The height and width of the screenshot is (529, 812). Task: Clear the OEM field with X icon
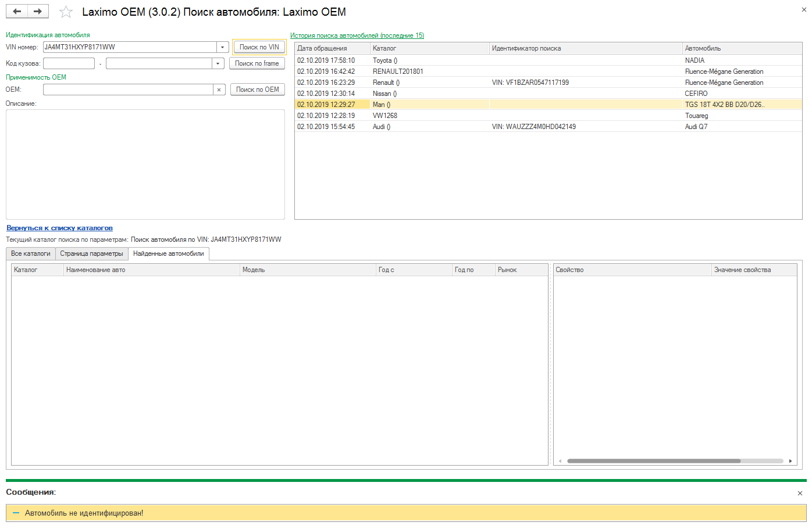coord(219,90)
